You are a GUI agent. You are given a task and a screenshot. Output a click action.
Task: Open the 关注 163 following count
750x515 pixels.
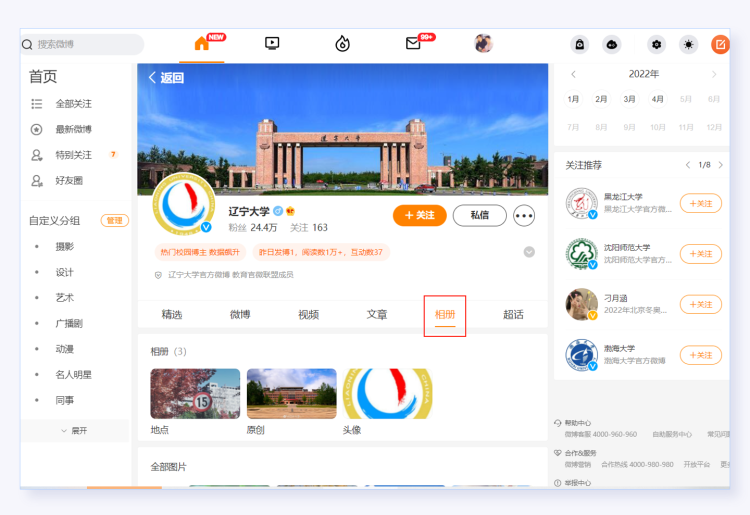point(309,228)
